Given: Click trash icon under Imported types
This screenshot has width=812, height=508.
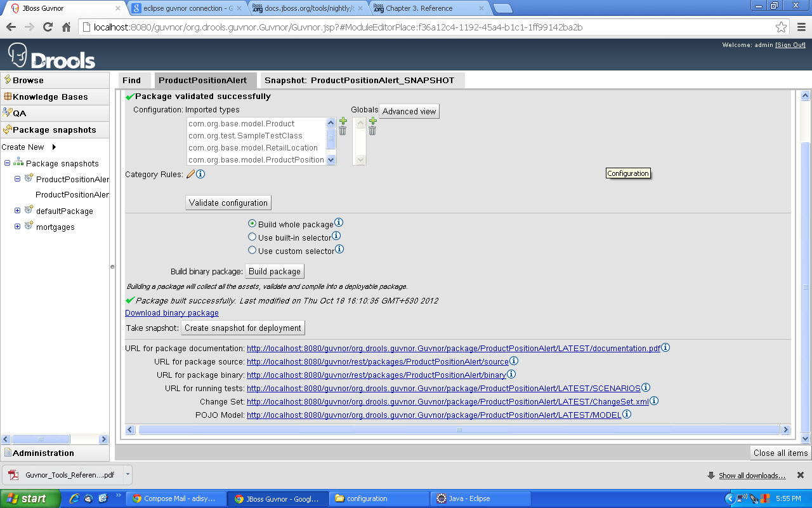Looking at the screenshot, I should 343,131.
